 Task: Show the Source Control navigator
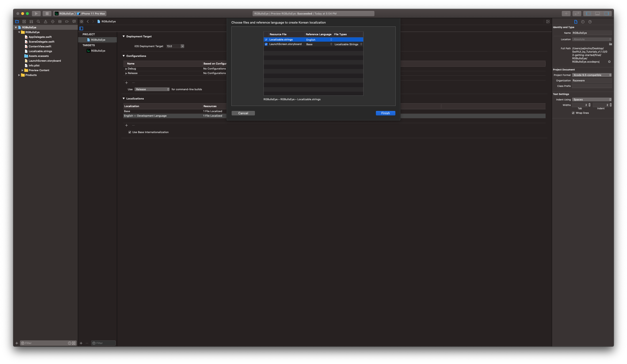click(x=24, y=22)
